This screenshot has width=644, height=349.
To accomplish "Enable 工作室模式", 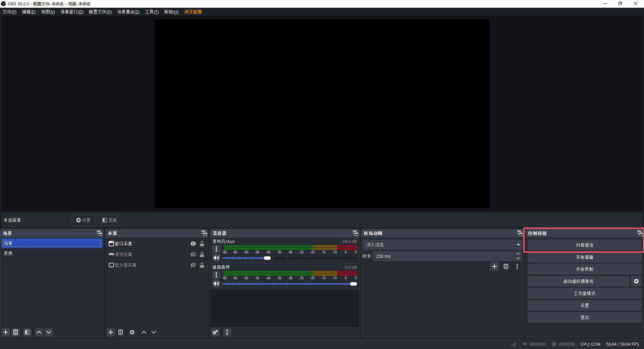I will pyautogui.click(x=584, y=293).
